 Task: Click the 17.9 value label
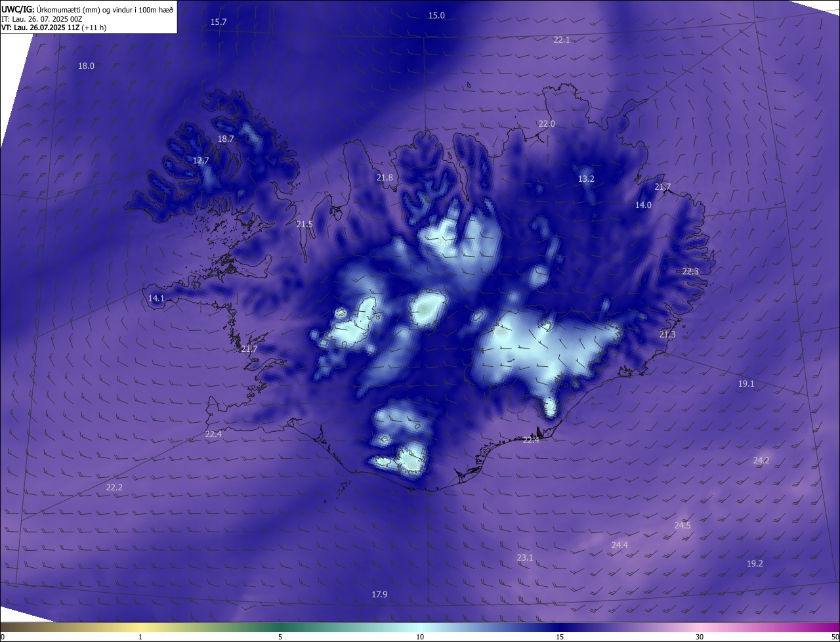[379, 595]
